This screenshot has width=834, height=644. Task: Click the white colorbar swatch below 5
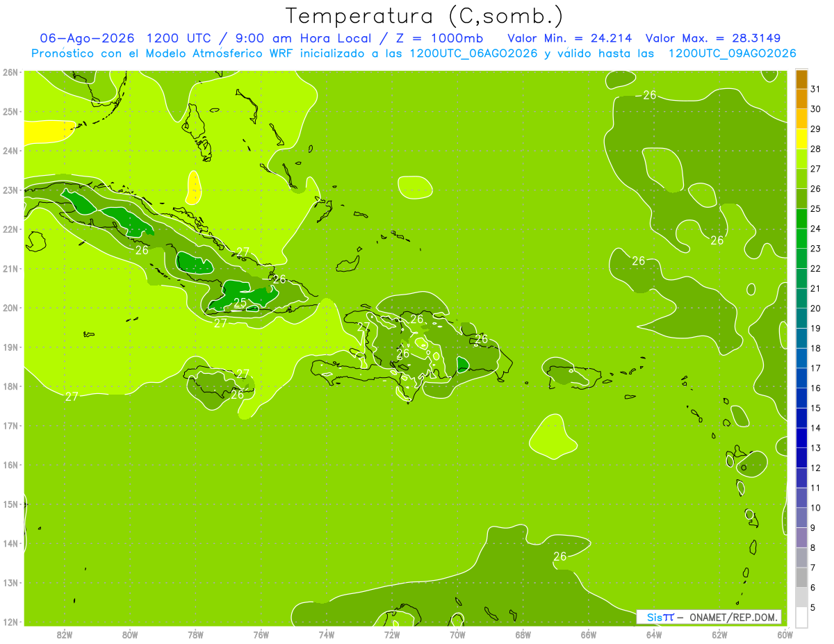pos(801,617)
